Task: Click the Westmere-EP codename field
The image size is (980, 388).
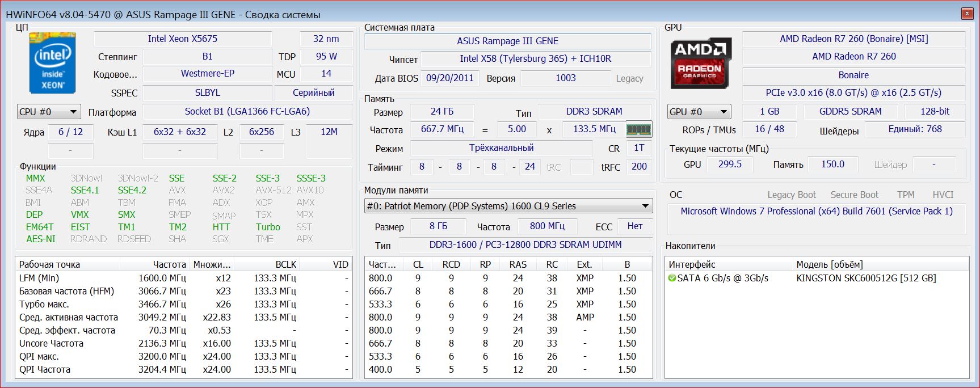Action: (x=207, y=73)
